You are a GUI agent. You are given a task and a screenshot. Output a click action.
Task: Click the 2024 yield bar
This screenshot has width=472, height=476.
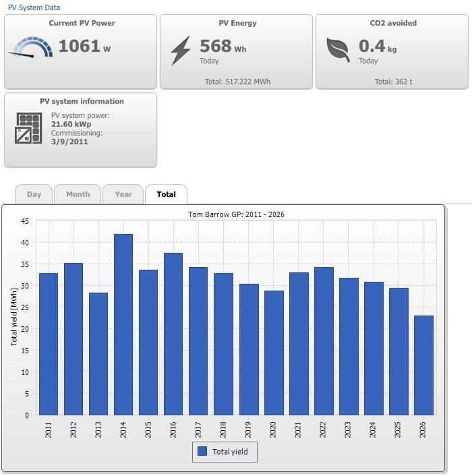tap(374, 349)
